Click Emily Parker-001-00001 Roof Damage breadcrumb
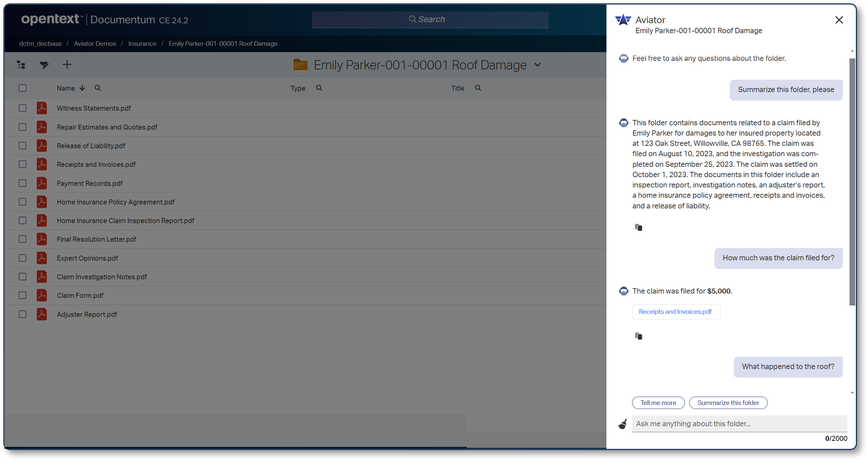 (223, 44)
